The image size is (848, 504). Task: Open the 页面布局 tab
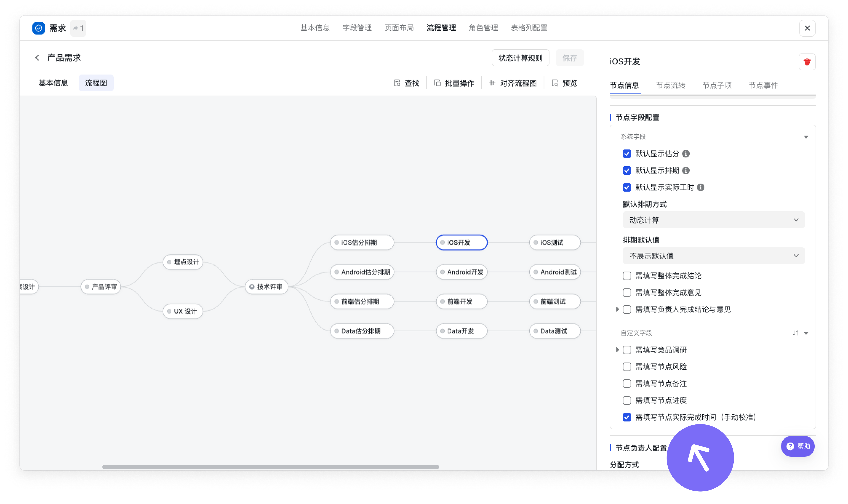399,28
